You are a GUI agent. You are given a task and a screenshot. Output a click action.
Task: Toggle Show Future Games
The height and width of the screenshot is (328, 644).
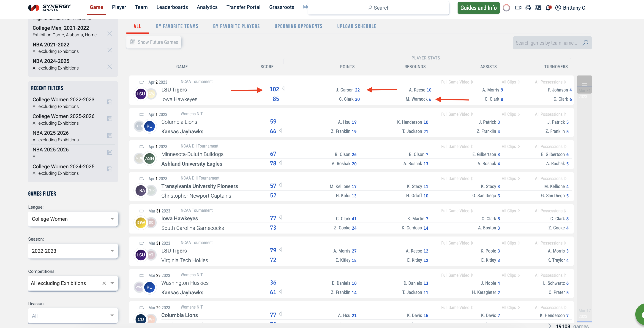[154, 42]
